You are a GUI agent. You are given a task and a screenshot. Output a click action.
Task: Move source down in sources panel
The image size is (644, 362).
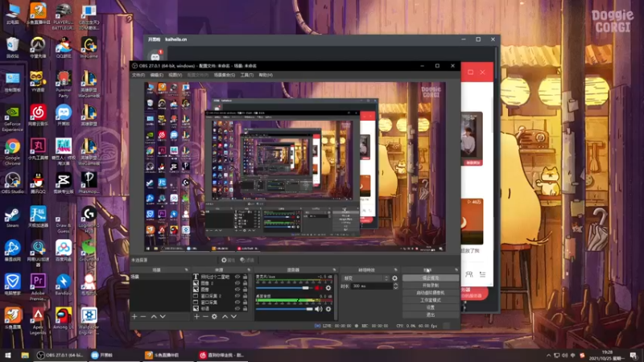coord(233,316)
